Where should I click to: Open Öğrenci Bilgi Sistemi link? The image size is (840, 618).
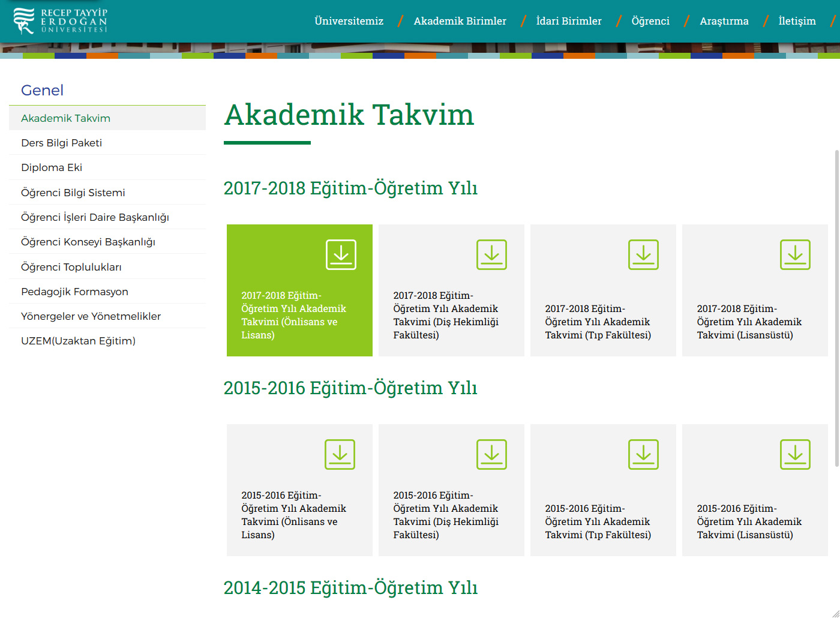click(x=73, y=192)
